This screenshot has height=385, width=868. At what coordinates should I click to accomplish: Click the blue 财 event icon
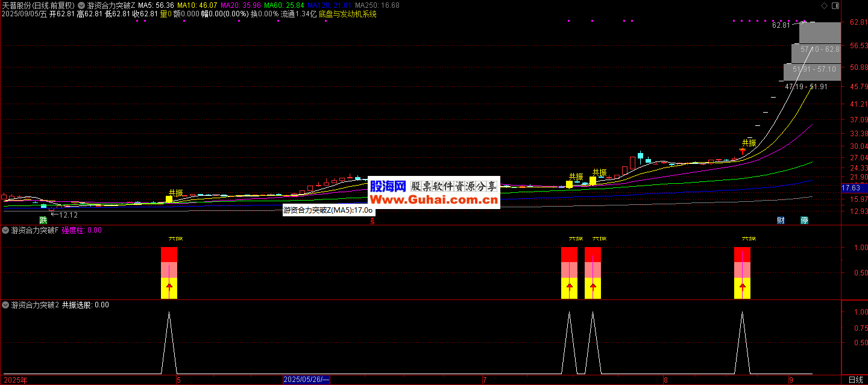(781, 220)
